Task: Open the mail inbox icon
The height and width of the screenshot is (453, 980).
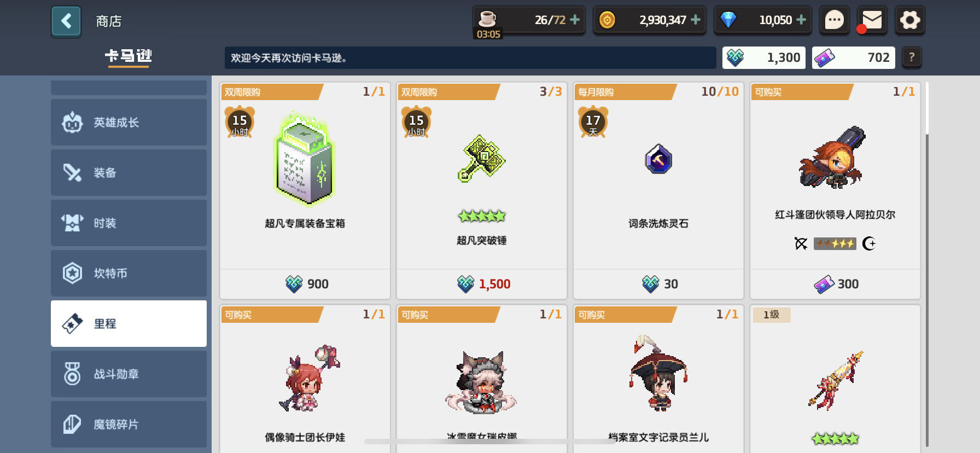Action: click(x=872, y=20)
